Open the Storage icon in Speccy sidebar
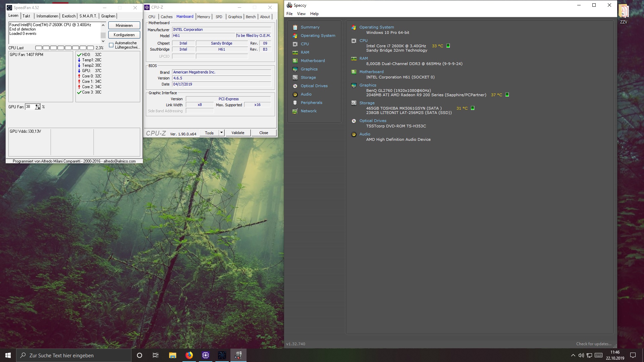This screenshot has height=362, width=644. (x=295, y=77)
